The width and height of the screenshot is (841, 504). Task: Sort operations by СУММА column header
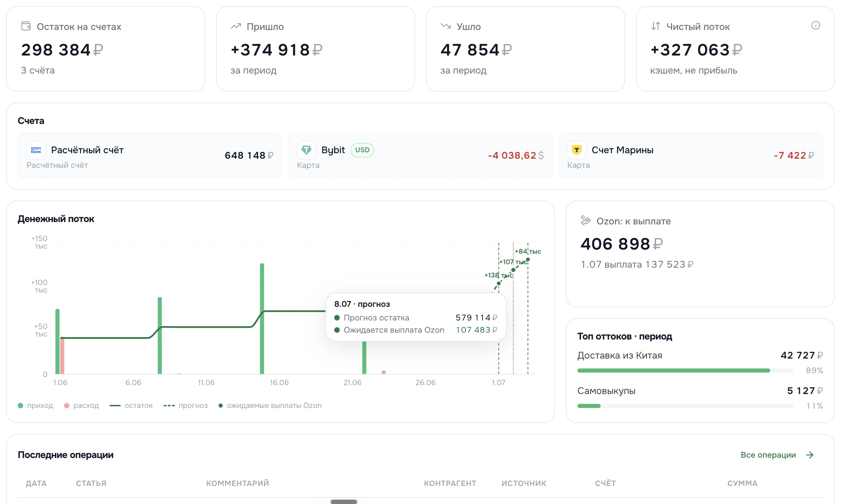[x=742, y=483]
